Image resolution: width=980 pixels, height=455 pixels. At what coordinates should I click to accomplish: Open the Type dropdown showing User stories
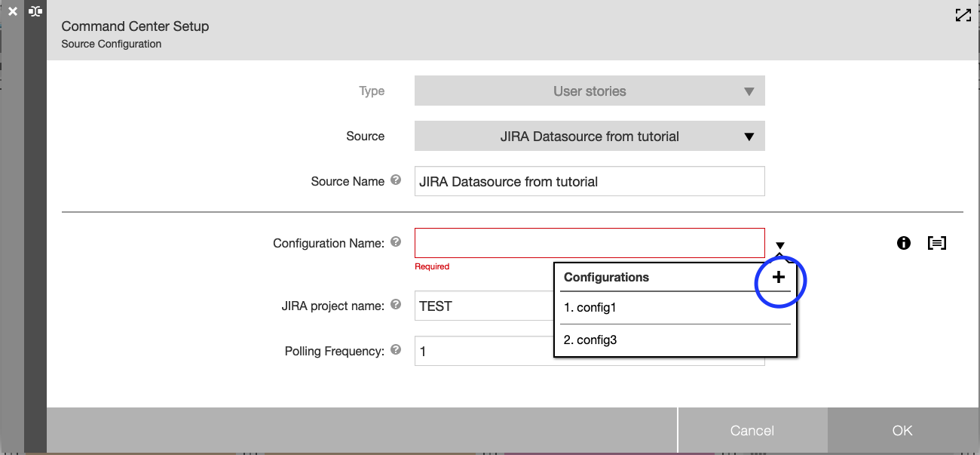pos(590,91)
